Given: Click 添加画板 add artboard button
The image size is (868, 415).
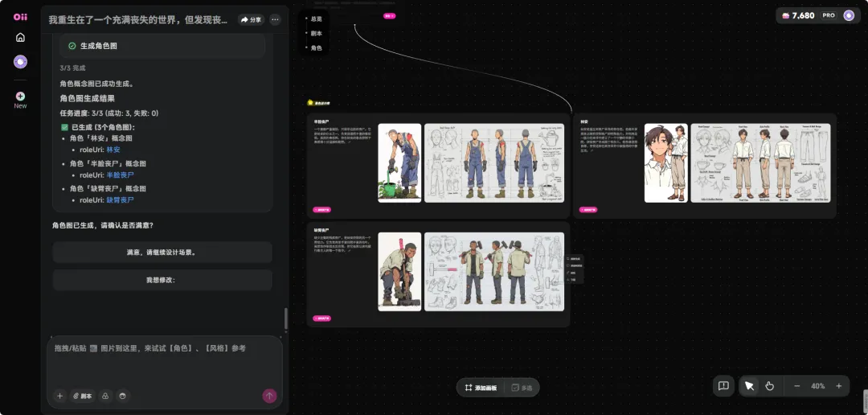Looking at the screenshot, I should (x=481, y=388).
